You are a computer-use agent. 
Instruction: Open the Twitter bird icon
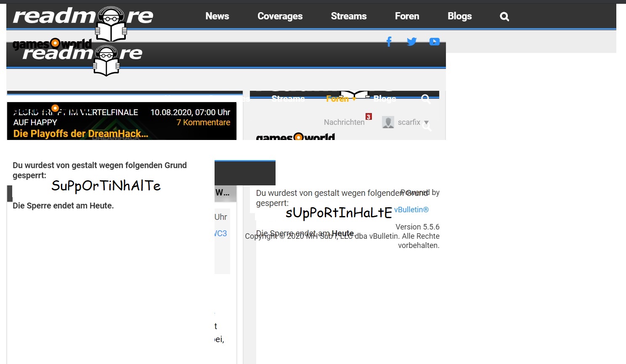click(x=411, y=42)
